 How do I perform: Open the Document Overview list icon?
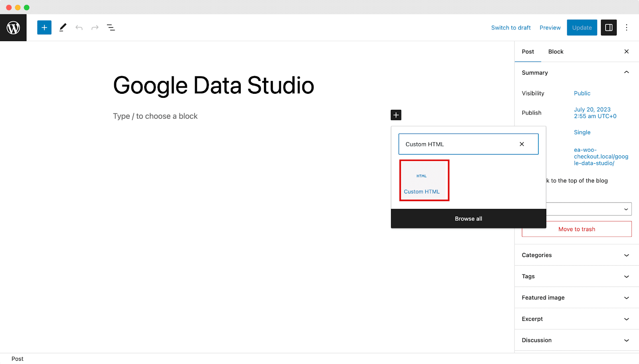[x=111, y=28]
